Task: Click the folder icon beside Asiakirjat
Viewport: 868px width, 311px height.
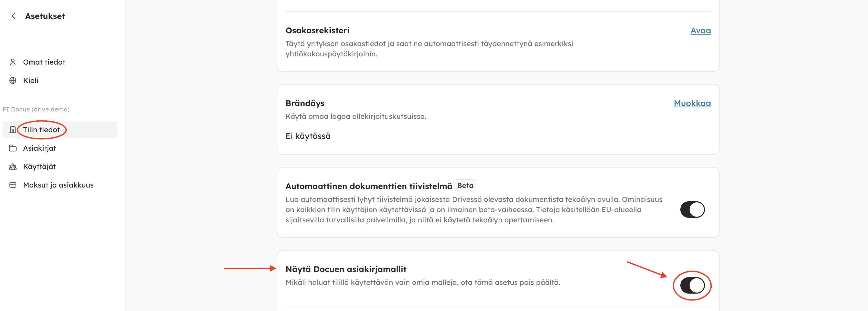Action: click(13, 148)
